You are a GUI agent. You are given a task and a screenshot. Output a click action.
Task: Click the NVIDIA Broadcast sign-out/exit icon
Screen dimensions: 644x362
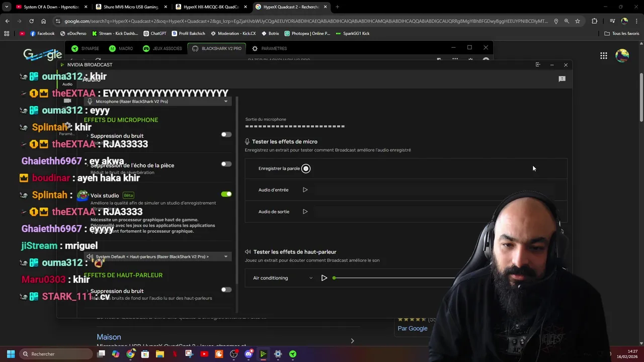click(x=538, y=65)
